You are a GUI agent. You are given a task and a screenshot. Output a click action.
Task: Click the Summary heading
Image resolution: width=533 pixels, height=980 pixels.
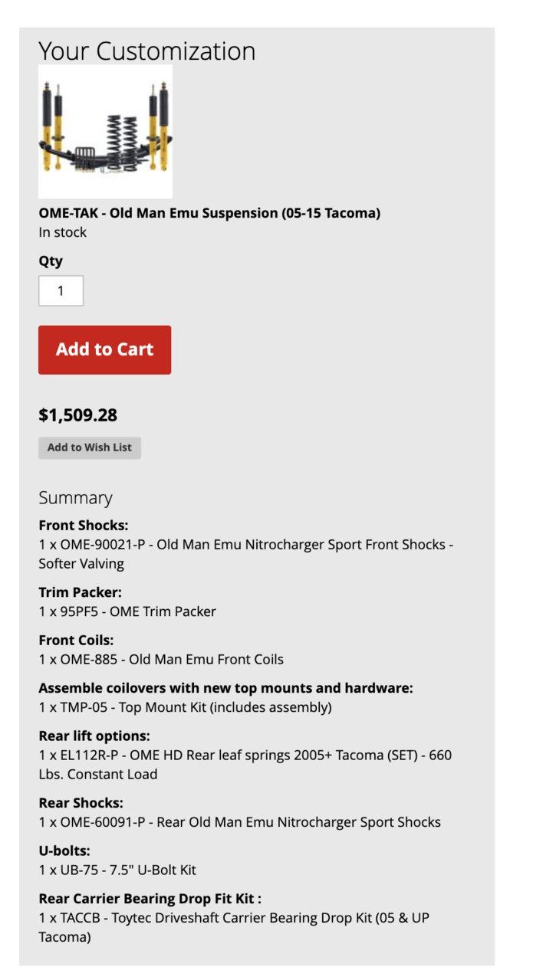click(75, 498)
